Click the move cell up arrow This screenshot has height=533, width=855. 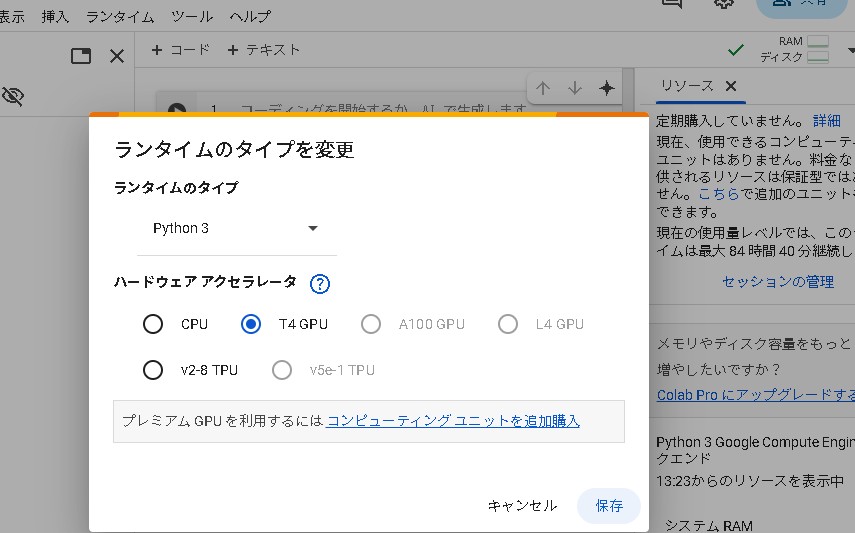click(x=543, y=88)
